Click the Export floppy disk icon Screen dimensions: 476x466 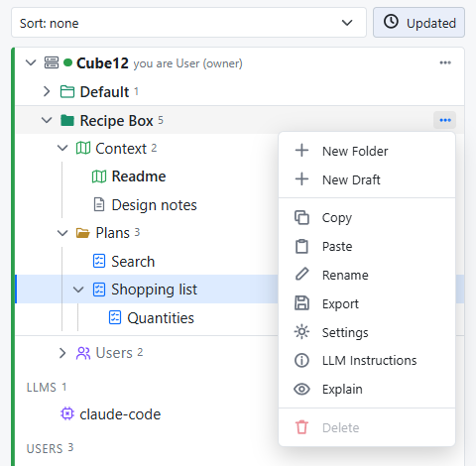click(301, 303)
